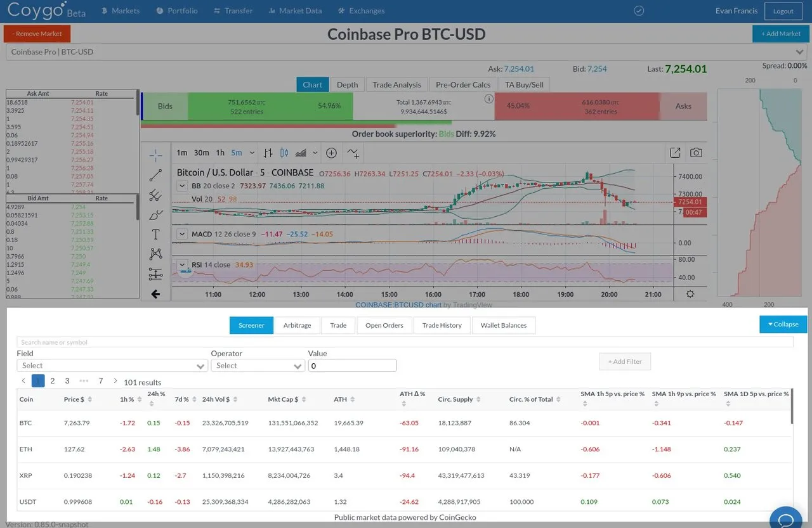This screenshot has height=528, width=812.
Task: Collapse the bottom screener panel
Action: click(x=783, y=324)
